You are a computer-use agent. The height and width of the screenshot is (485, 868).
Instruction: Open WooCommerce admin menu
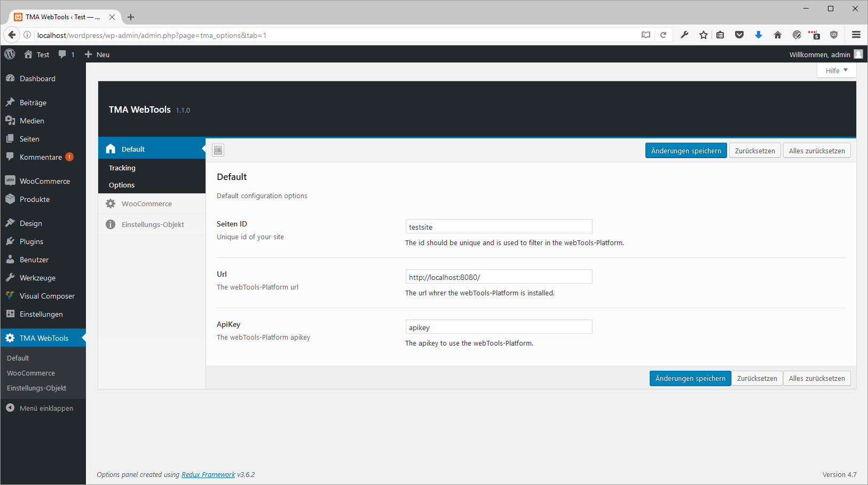coord(43,181)
